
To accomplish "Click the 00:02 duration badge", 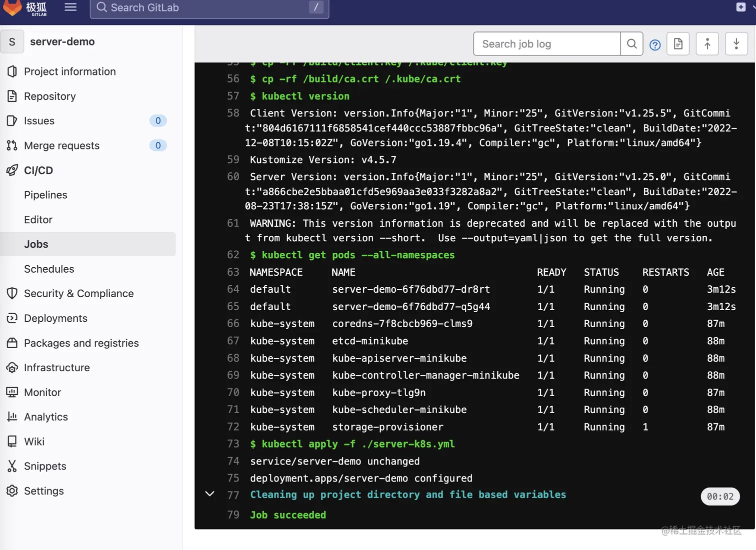I will pyautogui.click(x=720, y=497).
